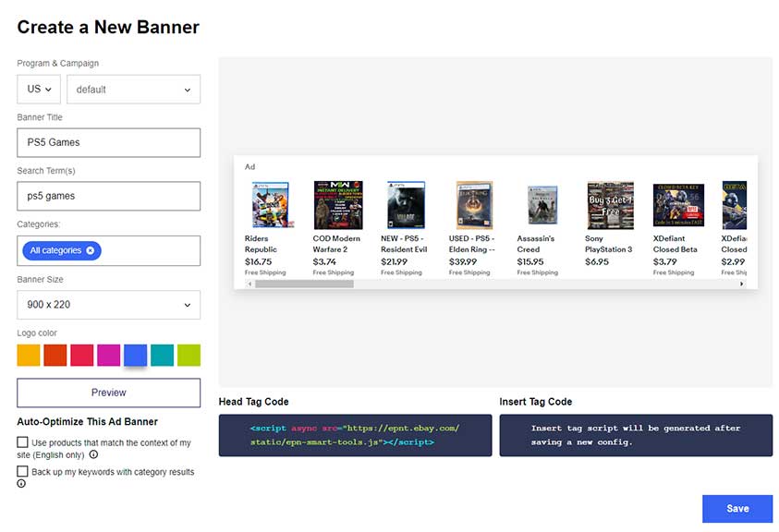This screenshot has height=532, width=779.
Task: Check 'Back up my keywords with category results'
Action: pyautogui.click(x=22, y=471)
